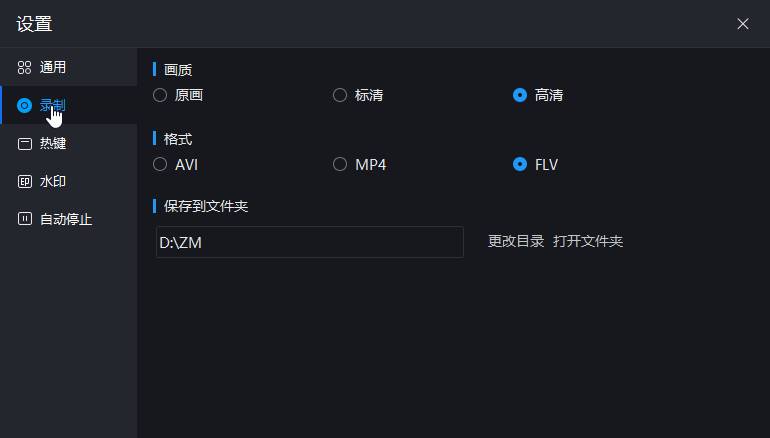The height and width of the screenshot is (438, 770).
Task: Click the 录制 record circle icon
Action: [x=24, y=105]
